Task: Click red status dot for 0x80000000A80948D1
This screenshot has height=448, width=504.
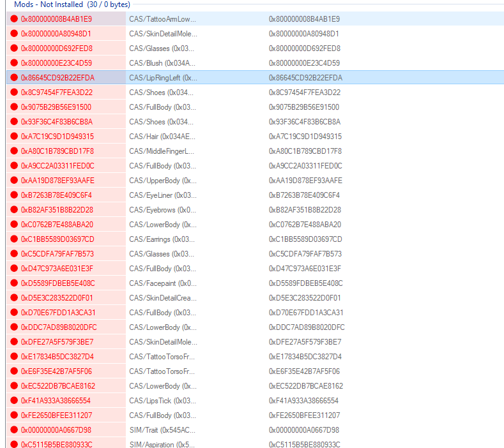Action: pos(14,33)
